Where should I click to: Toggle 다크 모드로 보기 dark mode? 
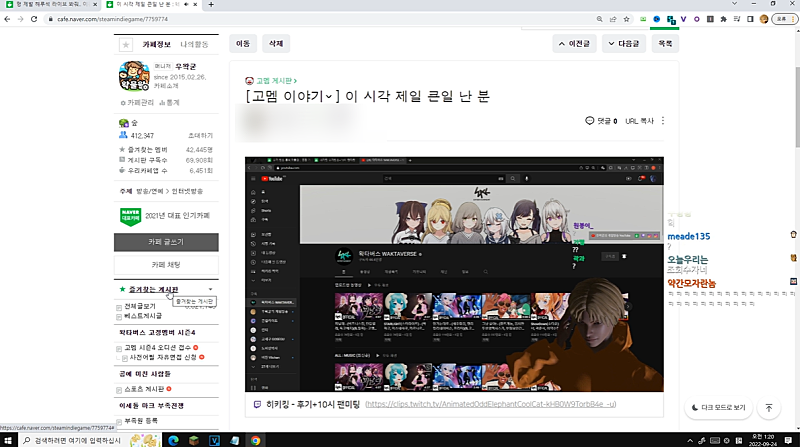click(719, 407)
